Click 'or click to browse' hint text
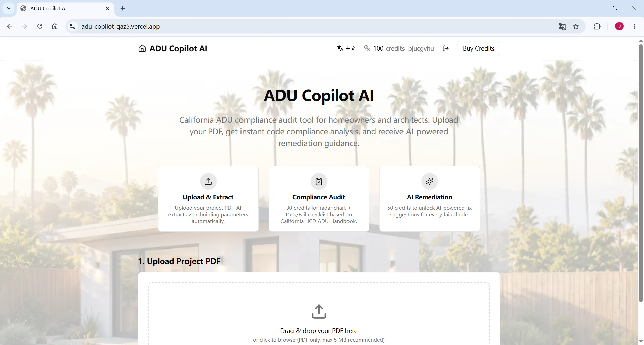Image resolution: width=644 pixels, height=345 pixels. click(x=319, y=340)
